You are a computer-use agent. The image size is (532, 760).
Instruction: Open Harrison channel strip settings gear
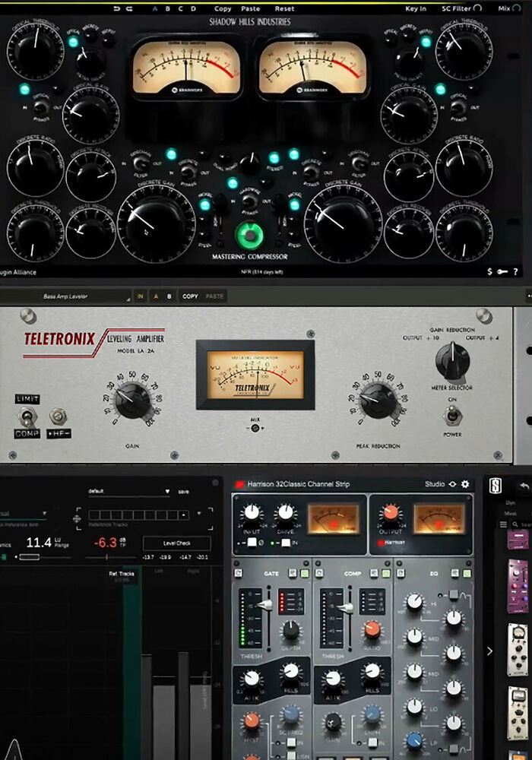click(465, 484)
